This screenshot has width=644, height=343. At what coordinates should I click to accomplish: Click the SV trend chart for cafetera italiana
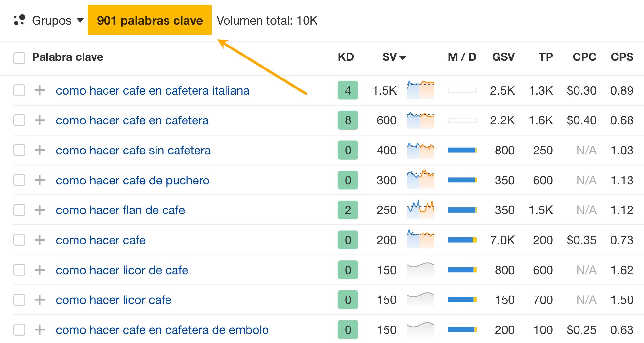click(x=420, y=89)
